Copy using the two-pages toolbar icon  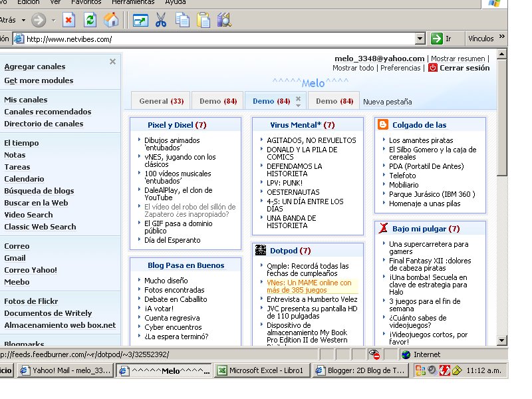tap(182, 20)
